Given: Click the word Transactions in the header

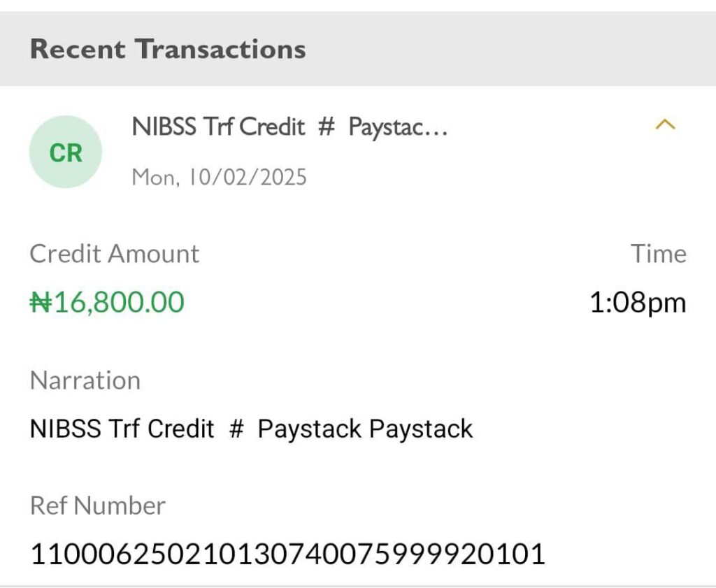Looking at the screenshot, I should point(220,50).
